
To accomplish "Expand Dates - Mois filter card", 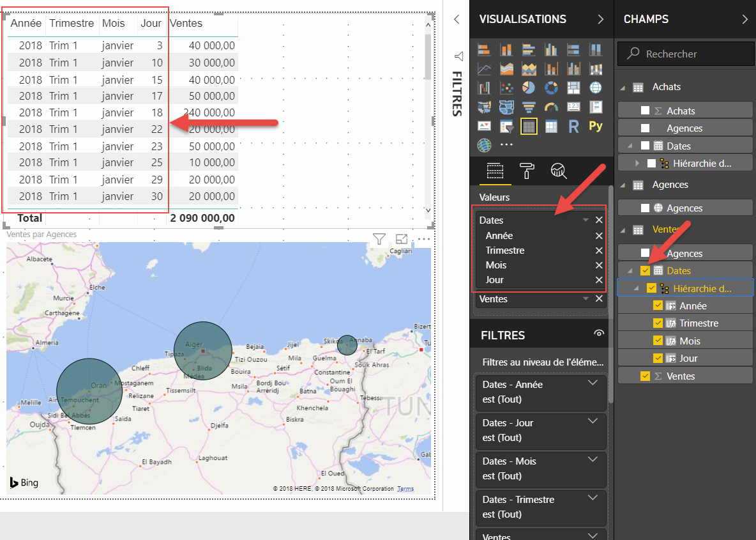I will point(593,459).
